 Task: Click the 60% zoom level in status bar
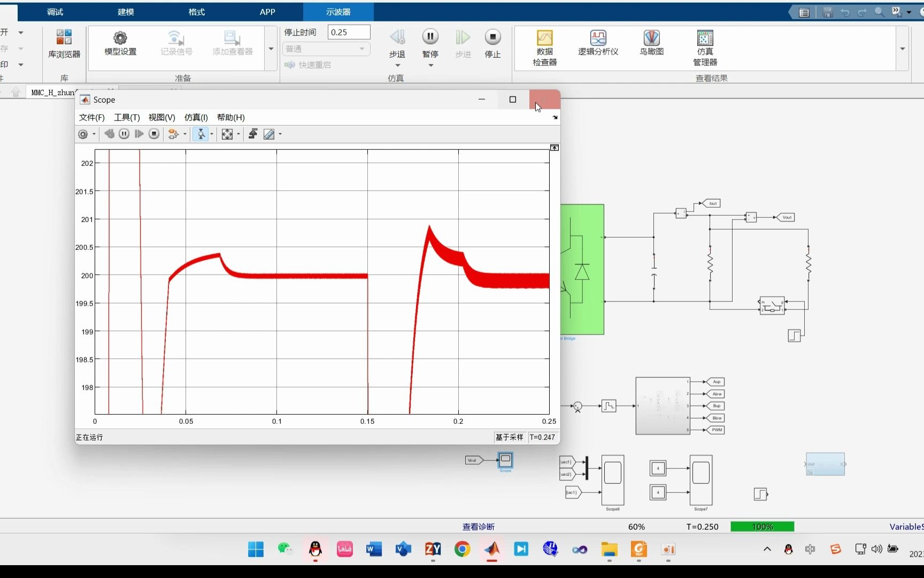point(636,527)
